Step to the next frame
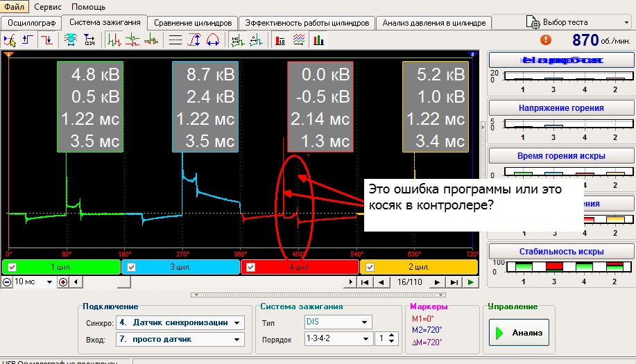The image size is (636, 364). pyautogui.click(x=437, y=282)
